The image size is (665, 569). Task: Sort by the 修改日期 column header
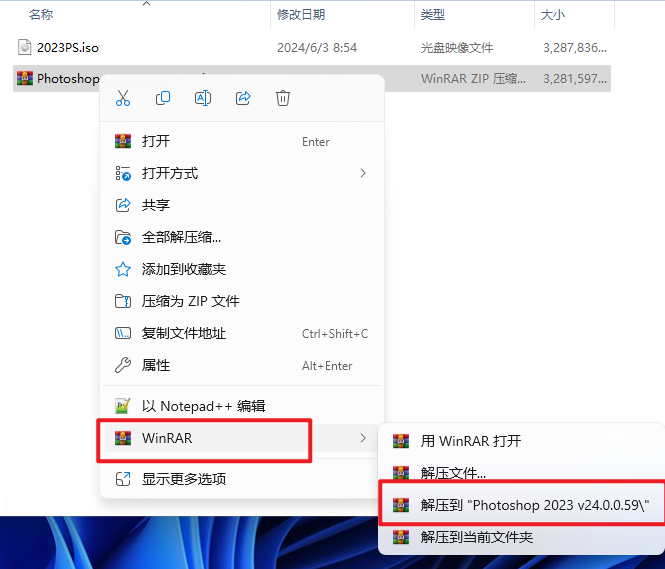click(301, 14)
